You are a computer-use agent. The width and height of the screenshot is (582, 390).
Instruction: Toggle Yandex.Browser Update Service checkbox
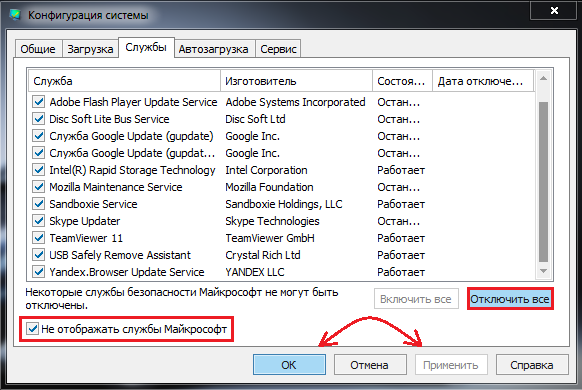pyautogui.click(x=38, y=272)
